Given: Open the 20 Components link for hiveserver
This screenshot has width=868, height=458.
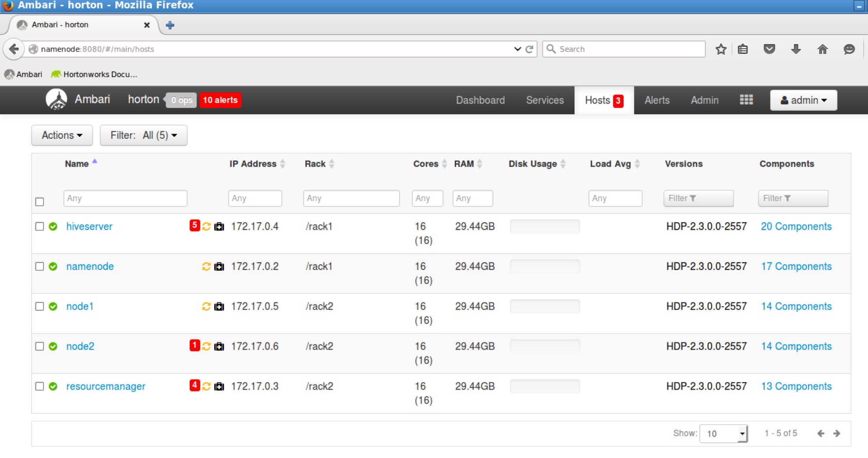Looking at the screenshot, I should pyautogui.click(x=796, y=227).
